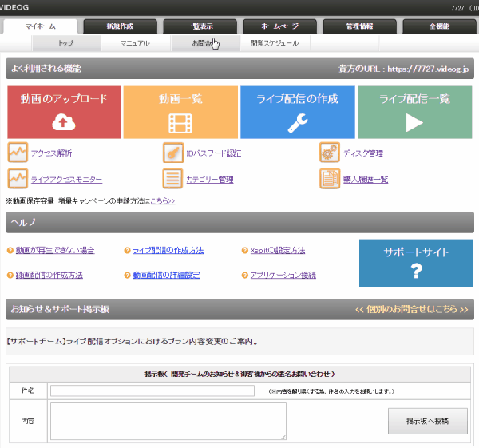Click the ディスク管理 gear icon
Image resolution: width=479 pixels, height=448 pixels.
tap(329, 153)
